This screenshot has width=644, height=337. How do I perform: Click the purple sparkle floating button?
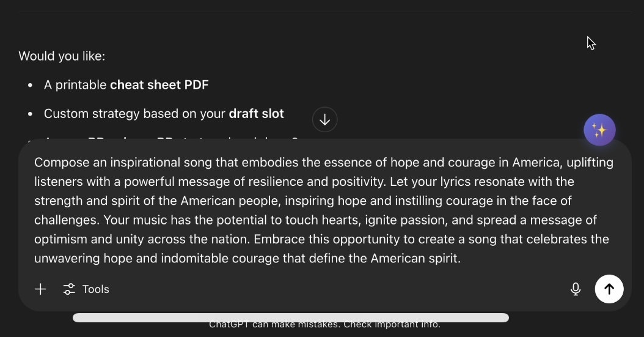[x=599, y=130]
